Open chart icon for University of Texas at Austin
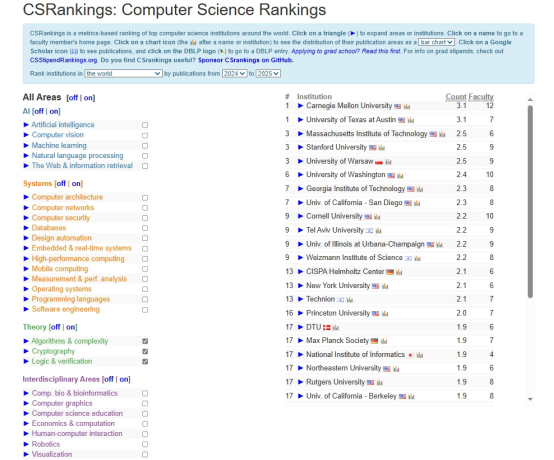Viewport: 554px width, 460px height. click(411, 120)
